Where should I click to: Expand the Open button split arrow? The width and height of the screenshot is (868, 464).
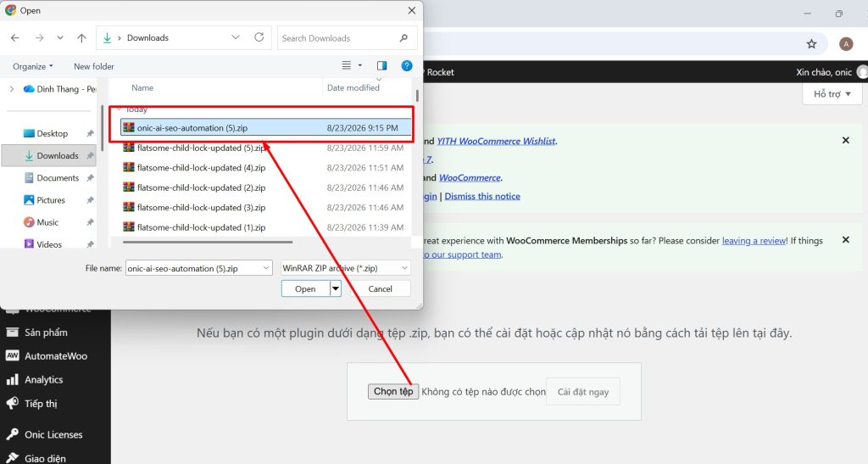click(336, 288)
